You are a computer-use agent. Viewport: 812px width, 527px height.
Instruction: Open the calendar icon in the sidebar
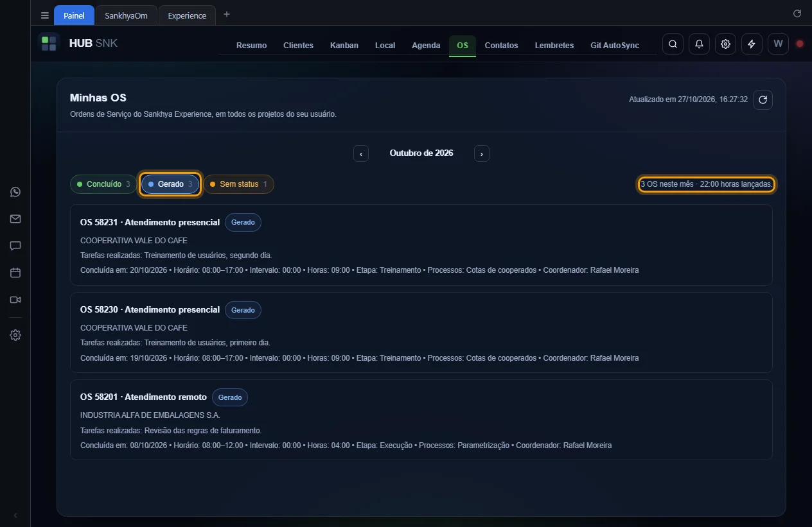15,273
